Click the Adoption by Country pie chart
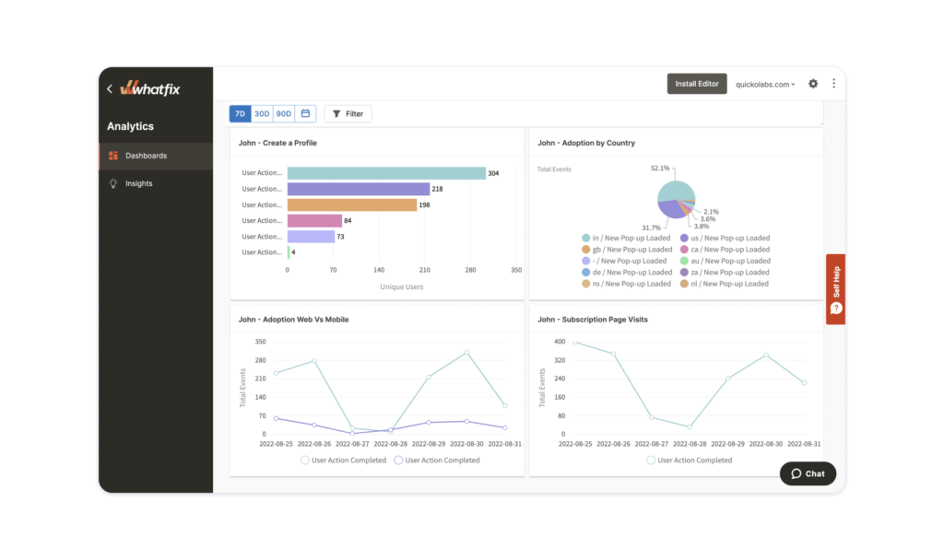 (676, 199)
